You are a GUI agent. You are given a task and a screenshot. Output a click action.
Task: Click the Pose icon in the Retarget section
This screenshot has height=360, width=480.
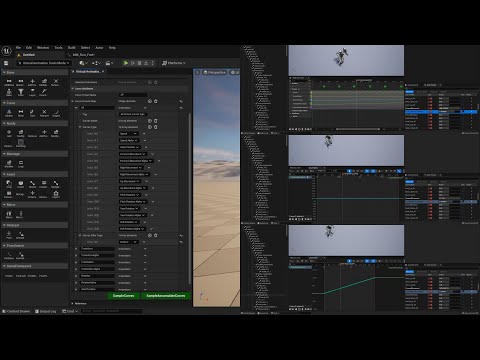pyautogui.click(x=9, y=235)
